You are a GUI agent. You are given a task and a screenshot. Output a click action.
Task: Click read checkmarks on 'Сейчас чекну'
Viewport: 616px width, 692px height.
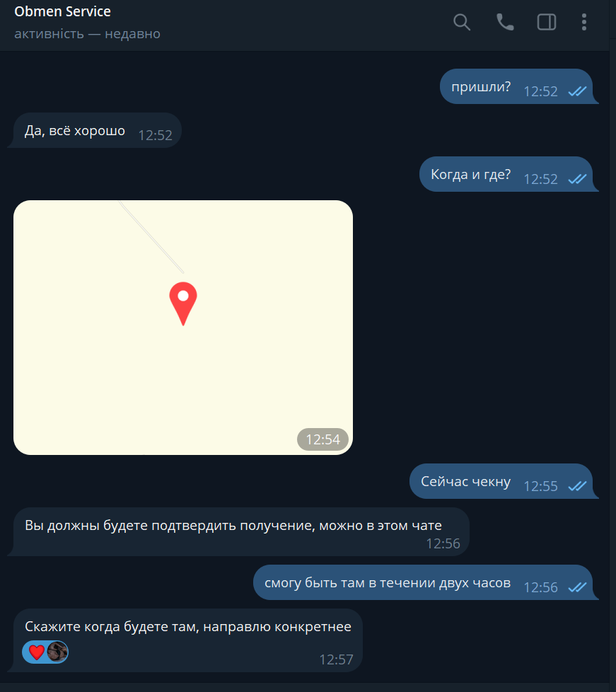[577, 486]
